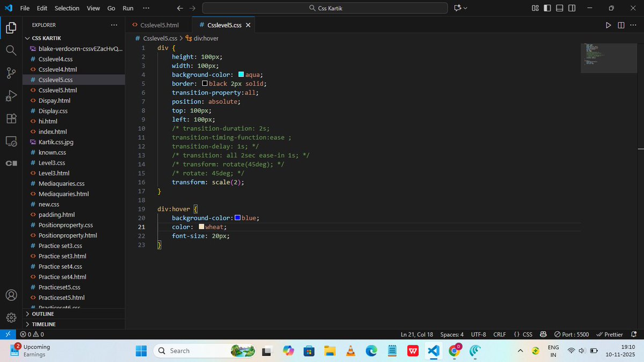This screenshot has height=362, width=644.
Task: Click the VS Code logo icon
Action: (x=9, y=8)
